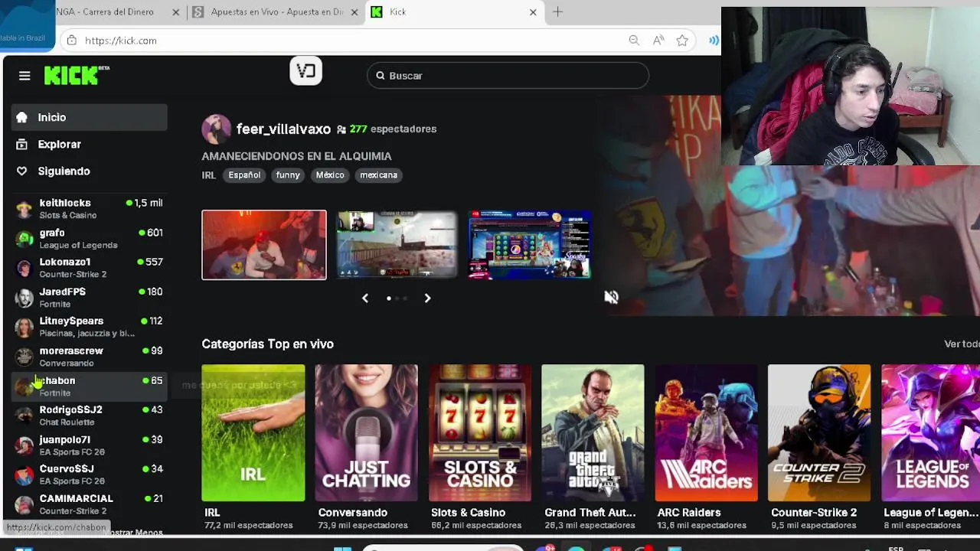
Task: Click the carousel page indicator dot
Action: tap(389, 298)
